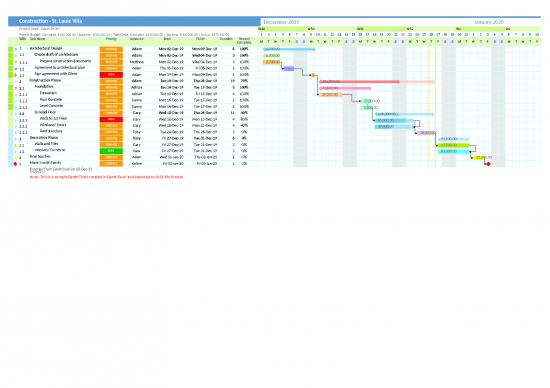Click the red sample Gantt Chart note text

107,177
